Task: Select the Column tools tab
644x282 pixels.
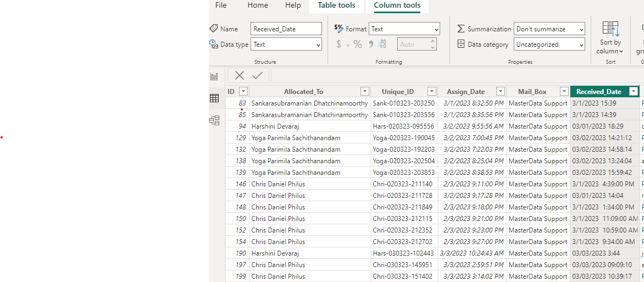Action: point(397,5)
